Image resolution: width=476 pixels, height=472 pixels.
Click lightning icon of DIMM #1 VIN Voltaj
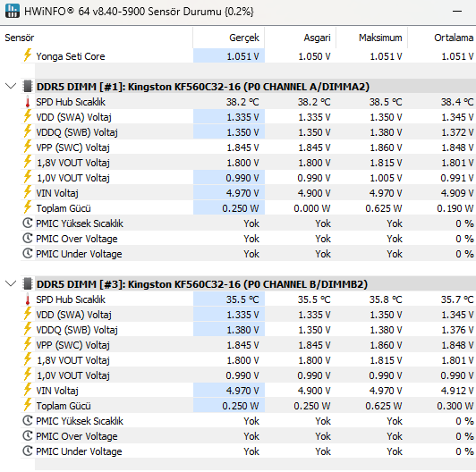[28, 192]
